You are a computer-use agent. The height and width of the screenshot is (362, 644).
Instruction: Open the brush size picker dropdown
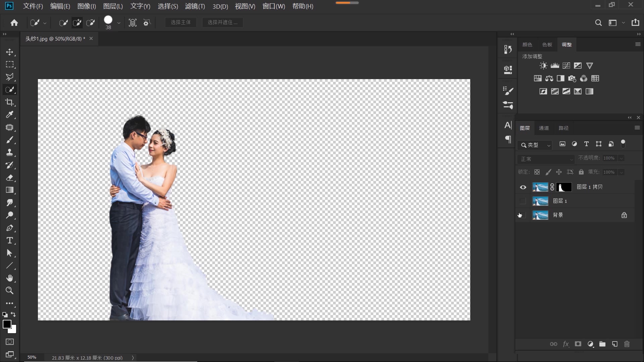118,23
